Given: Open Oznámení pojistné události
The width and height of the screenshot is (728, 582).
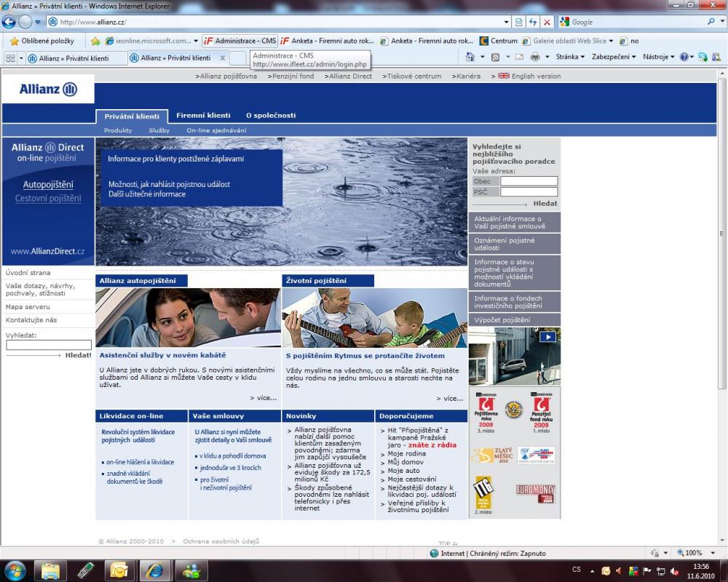Looking at the screenshot, I should point(515,244).
